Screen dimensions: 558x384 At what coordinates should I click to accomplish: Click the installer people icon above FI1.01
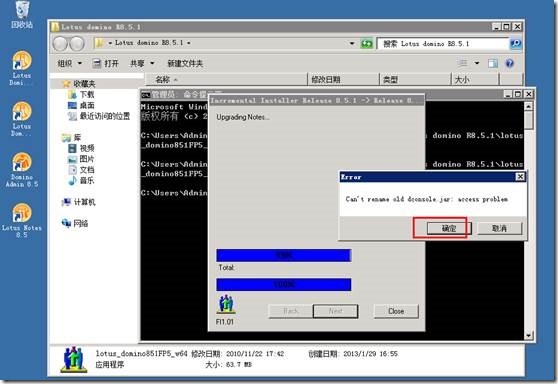pyautogui.click(x=226, y=304)
